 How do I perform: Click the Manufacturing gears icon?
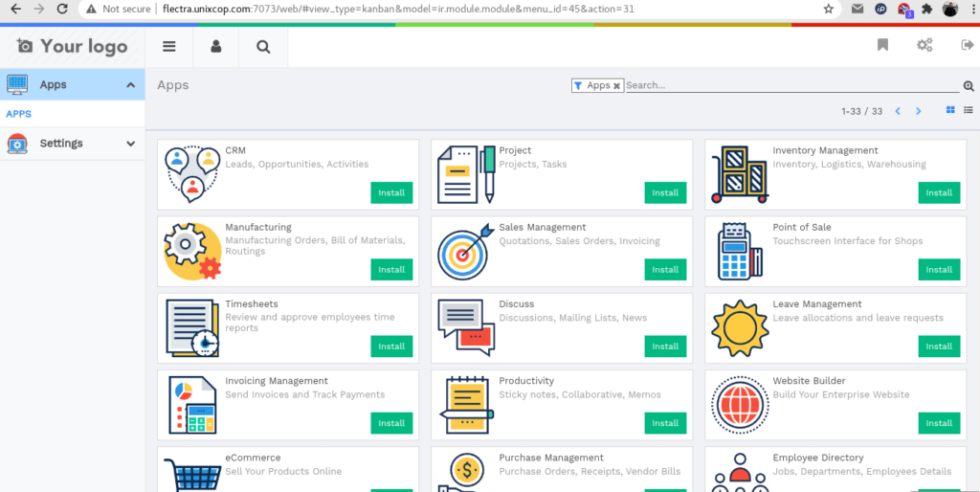(191, 251)
